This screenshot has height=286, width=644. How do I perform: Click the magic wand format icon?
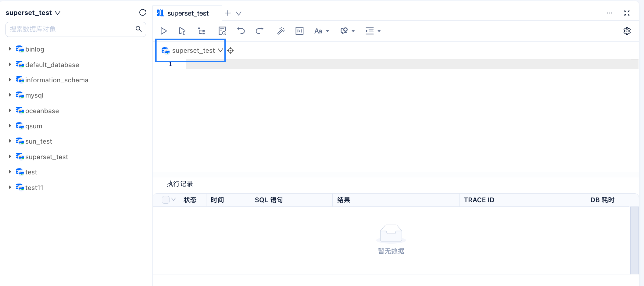281,31
